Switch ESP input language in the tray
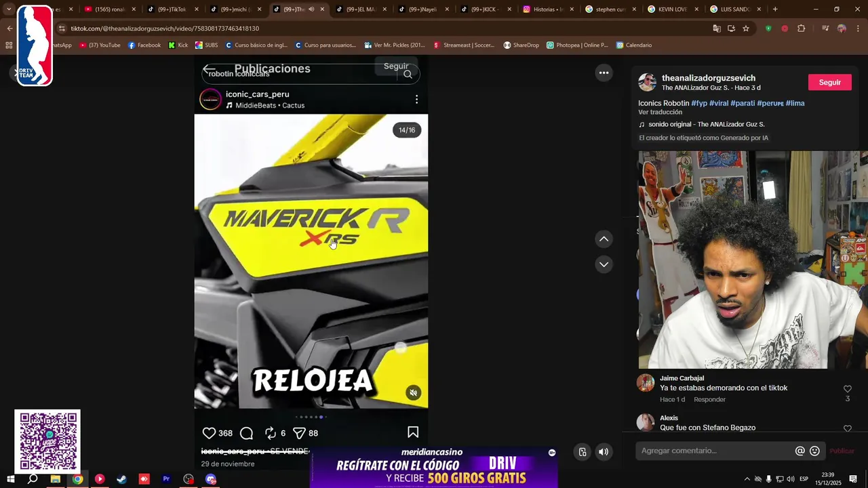 coord(804,479)
